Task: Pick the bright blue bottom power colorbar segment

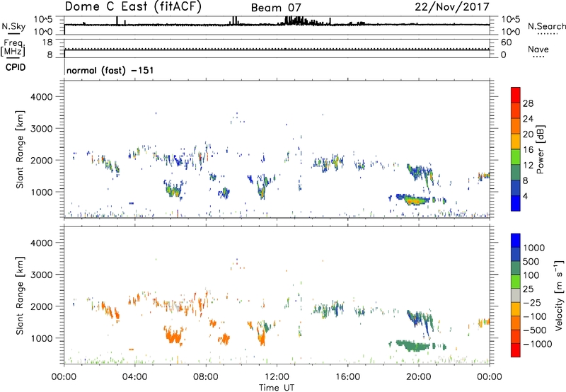Action: tap(516, 203)
